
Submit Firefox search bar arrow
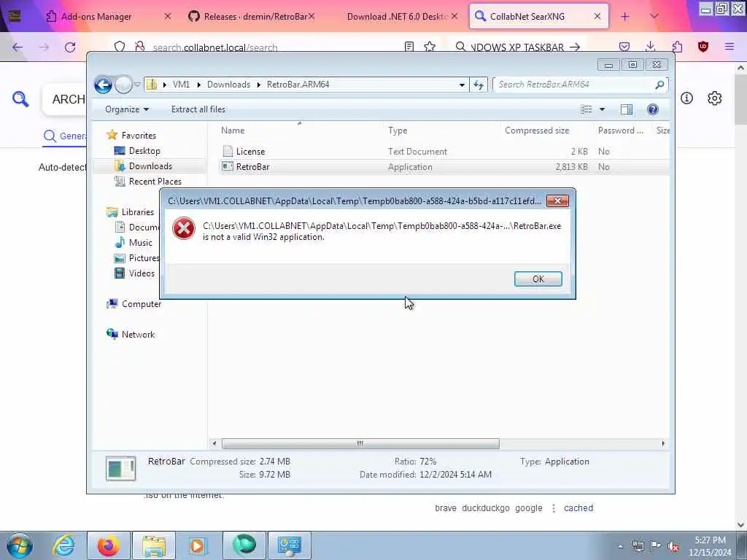click(575, 47)
